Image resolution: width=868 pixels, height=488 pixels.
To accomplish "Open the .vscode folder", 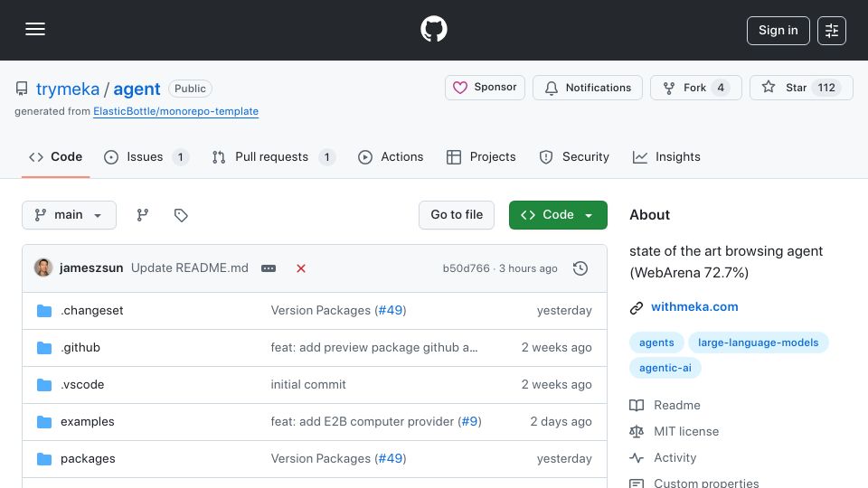I will pos(82,385).
